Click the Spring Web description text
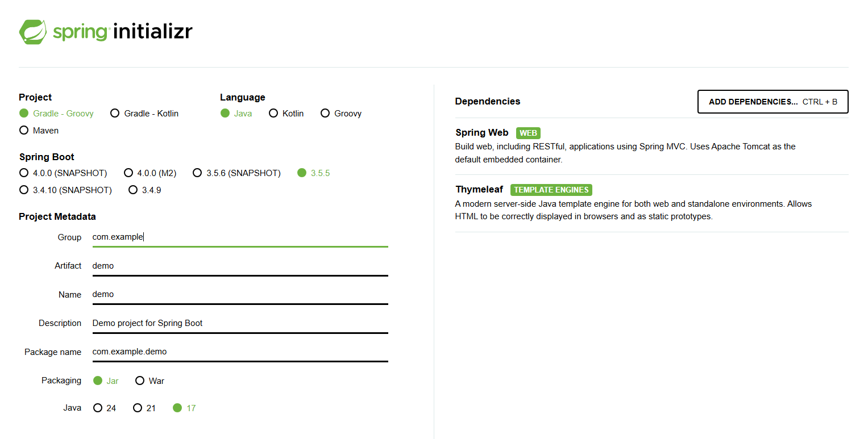This screenshot has height=439, width=868. point(625,153)
